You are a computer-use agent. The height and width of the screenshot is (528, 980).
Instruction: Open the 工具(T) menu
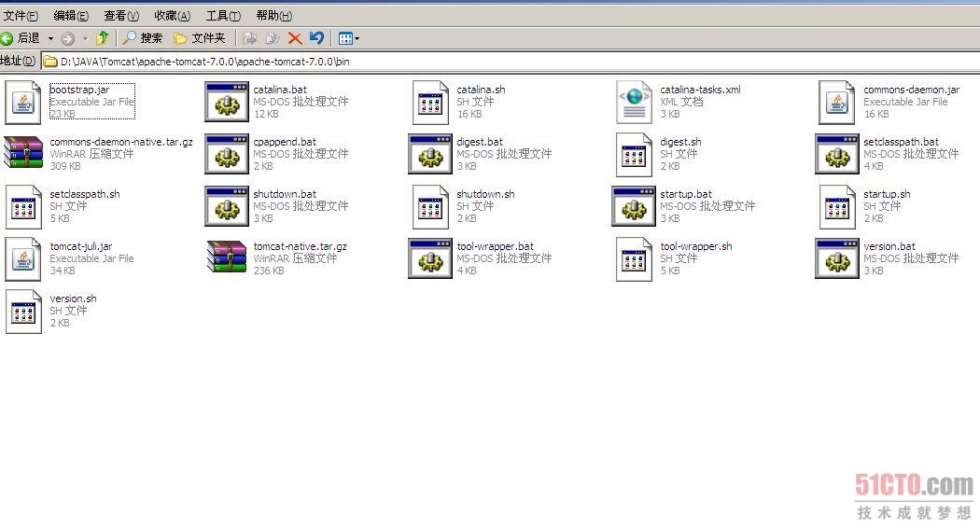(222, 16)
